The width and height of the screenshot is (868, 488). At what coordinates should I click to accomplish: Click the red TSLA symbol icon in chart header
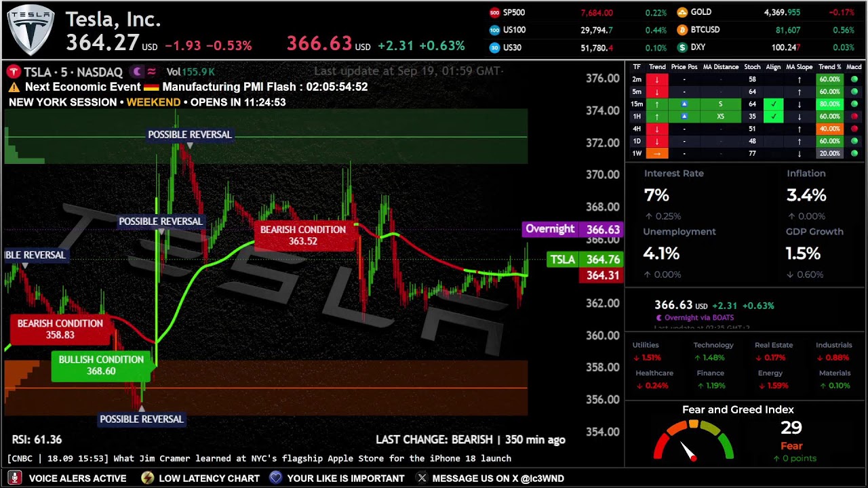14,72
